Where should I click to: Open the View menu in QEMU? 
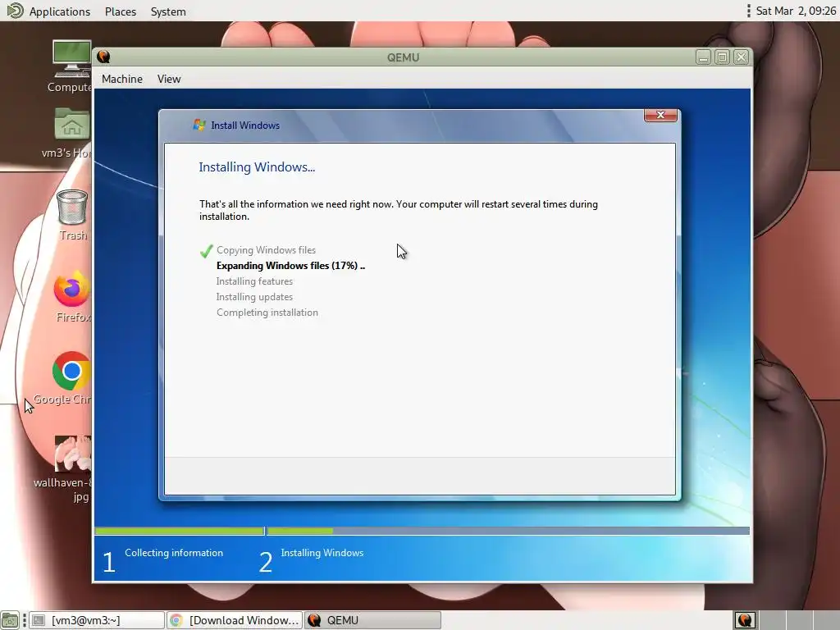click(x=169, y=79)
